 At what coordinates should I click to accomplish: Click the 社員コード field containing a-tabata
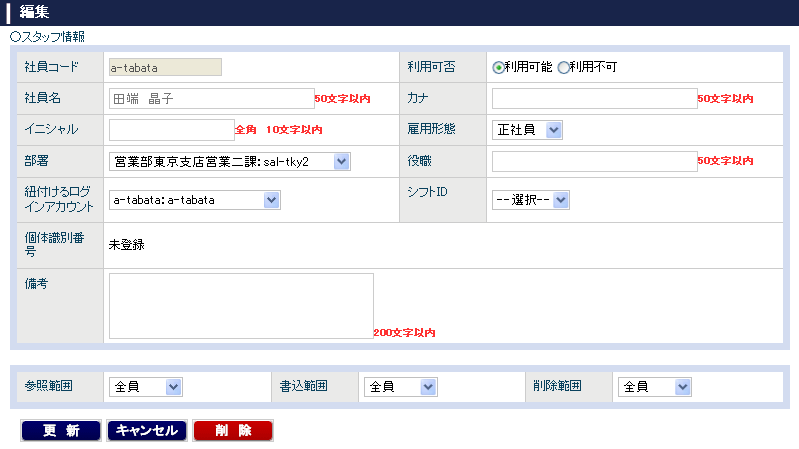(165, 67)
